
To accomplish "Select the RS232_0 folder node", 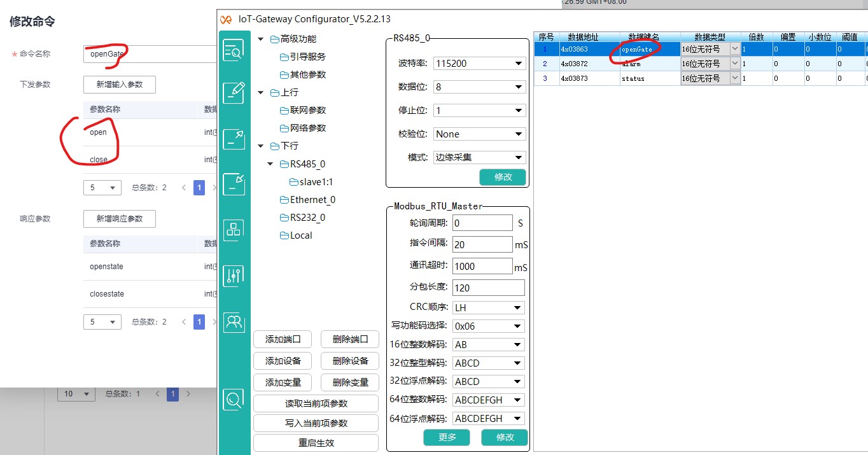I will tap(303, 218).
